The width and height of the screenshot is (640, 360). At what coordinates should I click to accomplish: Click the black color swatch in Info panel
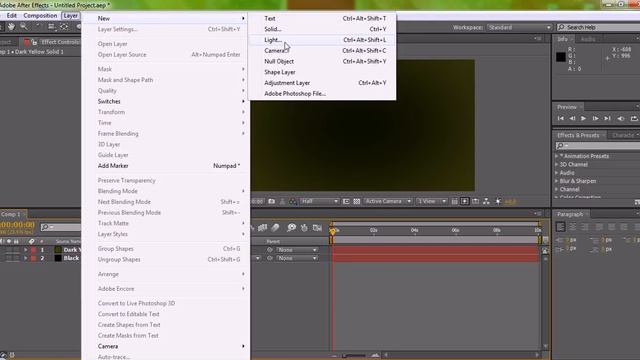pyautogui.click(x=561, y=57)
